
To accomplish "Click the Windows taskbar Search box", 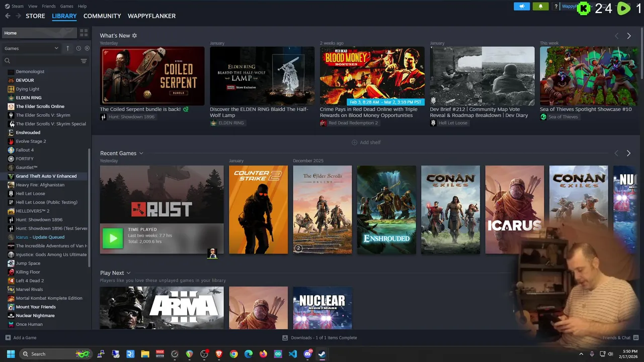I will [x=55, y=354].
